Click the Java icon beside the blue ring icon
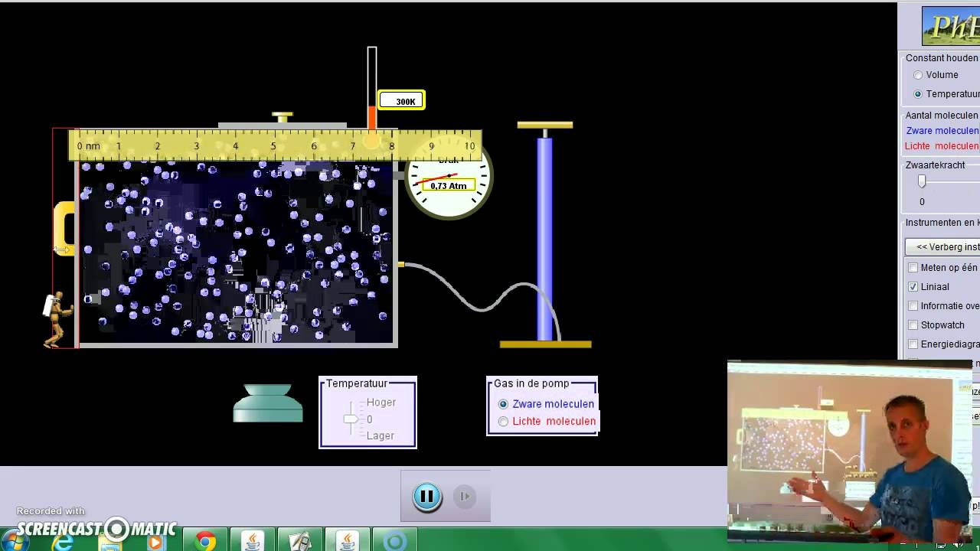The height and width of the screenshot is (551, 980). [348, 542]
